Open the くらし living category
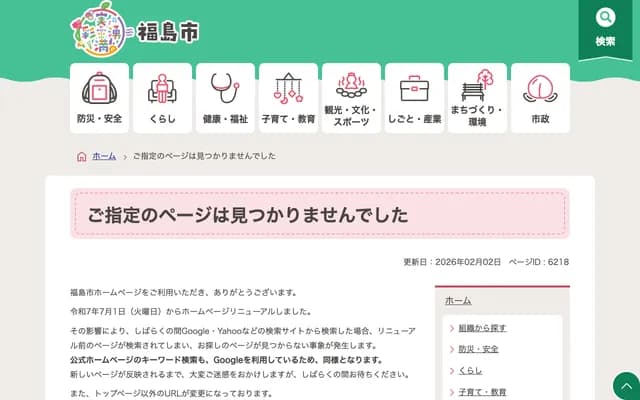The width and height of the screenshot is (640, 400). 162,98
